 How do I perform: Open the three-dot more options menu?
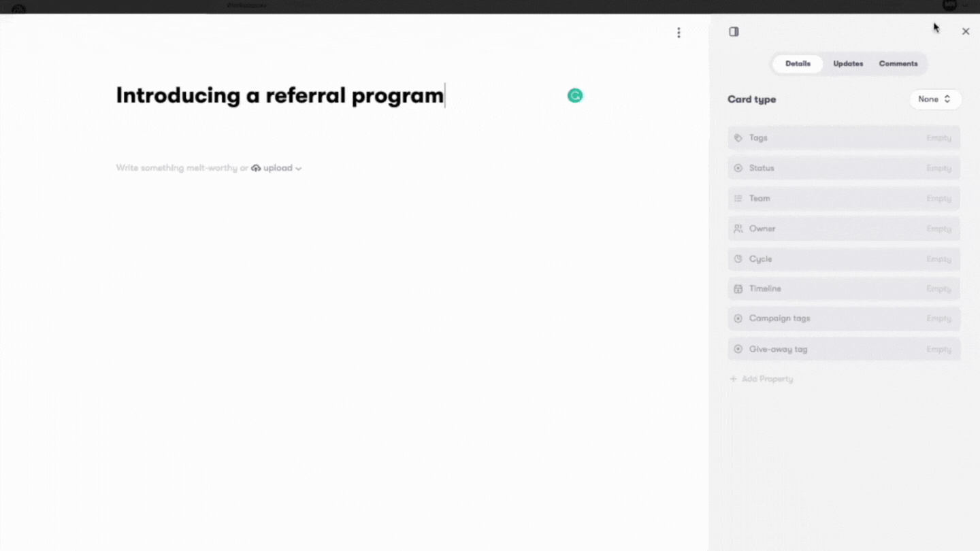679,33
